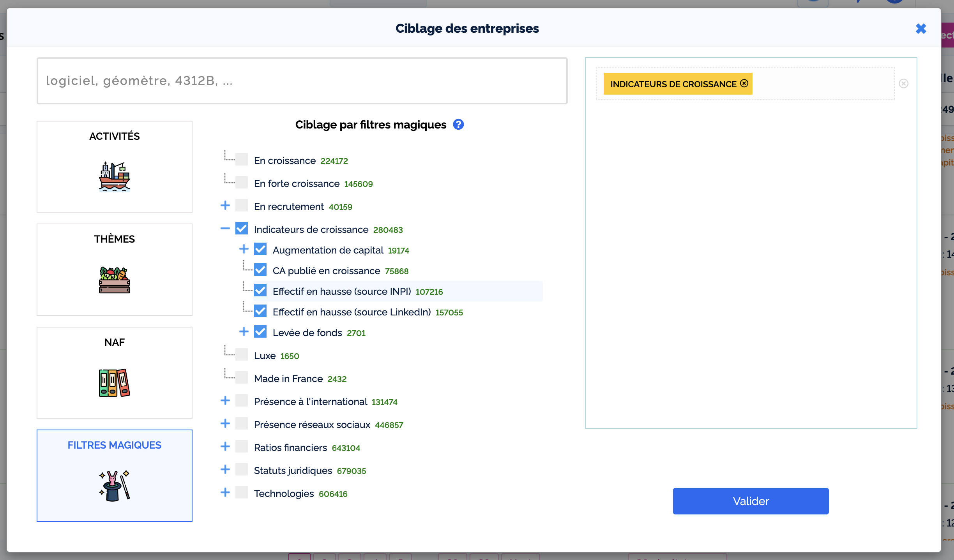This screenshot has width=954, height=560.
Task: Click the cargo ship Activités icon
Action: pos(114,177)
